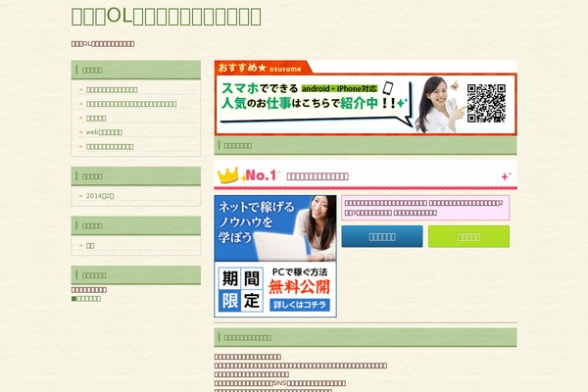Click the smartphone icon in the banner
Image resolution: width=588 pixels, height=392 pixels.
tap(388, 88)
